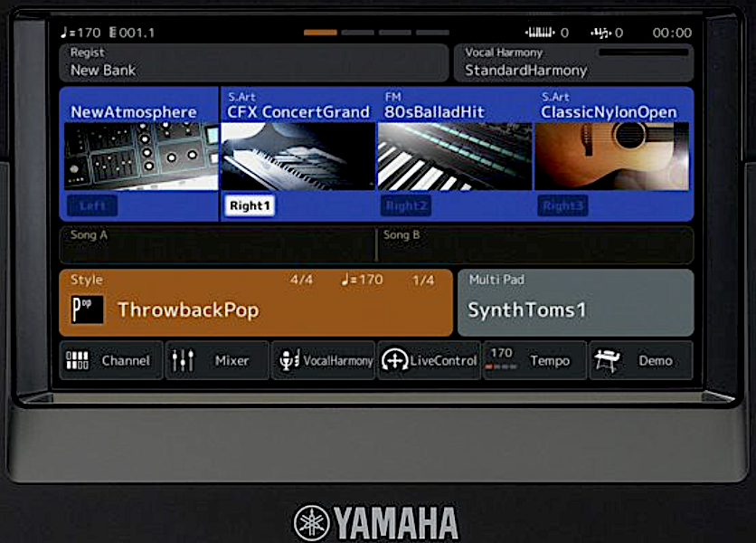The image size is (756, 543).
Task: Select the 80sBalladHit keyboard thumbnail
Action: pos(455,157)
